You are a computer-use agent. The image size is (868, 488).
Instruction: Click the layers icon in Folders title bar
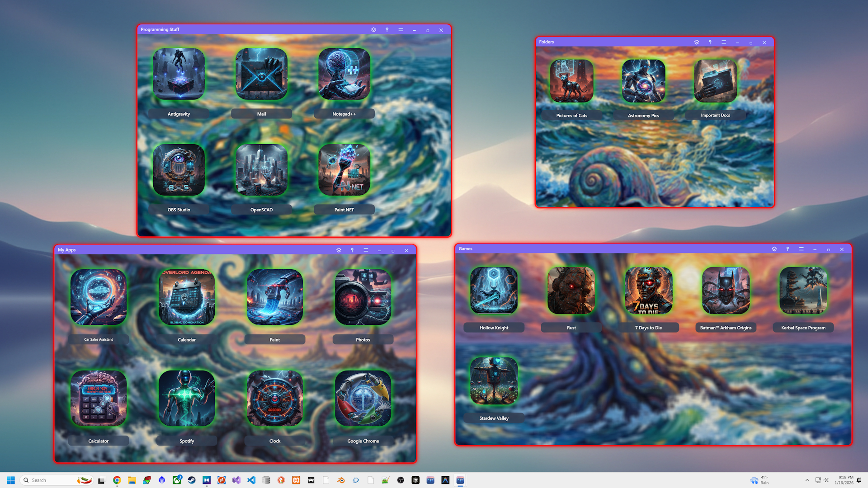697,42
